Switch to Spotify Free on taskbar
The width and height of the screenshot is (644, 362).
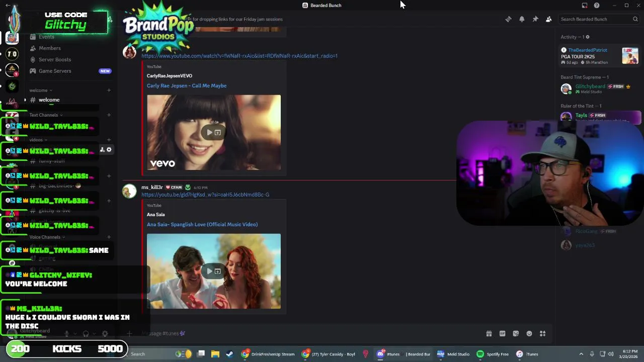point(493,354)
